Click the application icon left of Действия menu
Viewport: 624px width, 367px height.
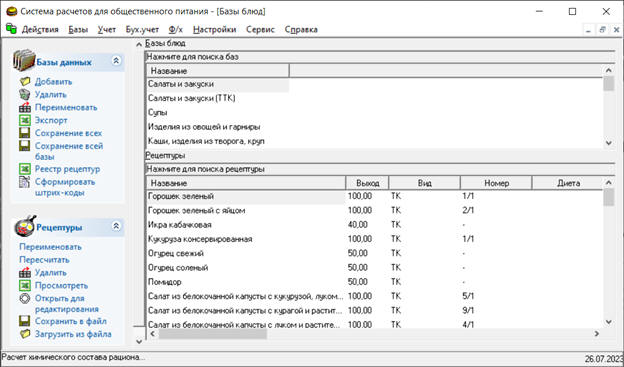pos(11,29)
